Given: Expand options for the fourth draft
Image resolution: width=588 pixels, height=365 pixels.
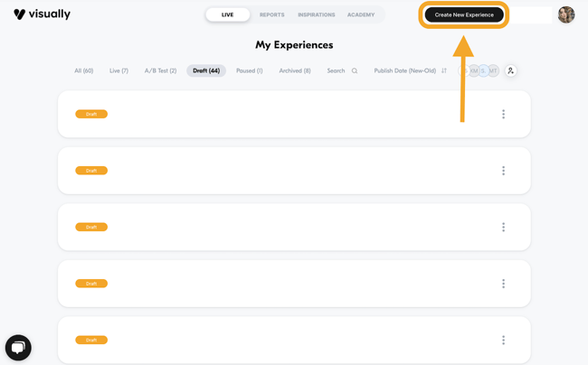Looking at the screenshot, I should [503, 284].
